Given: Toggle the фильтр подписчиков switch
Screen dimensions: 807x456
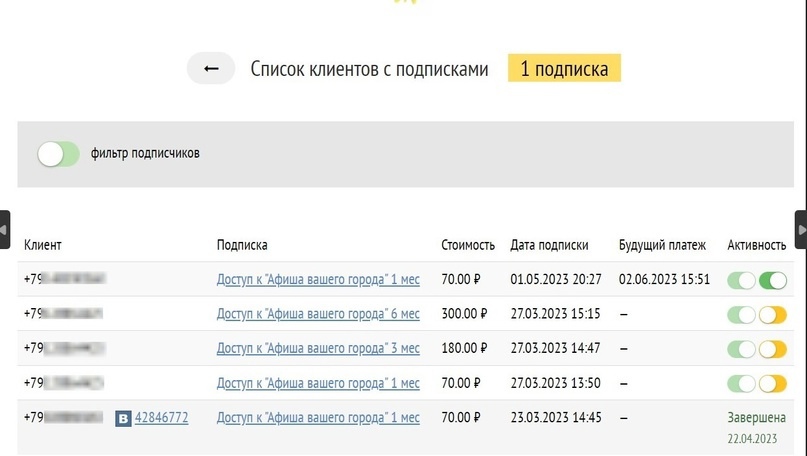Looking at the screenshot, I should point(58,154).
